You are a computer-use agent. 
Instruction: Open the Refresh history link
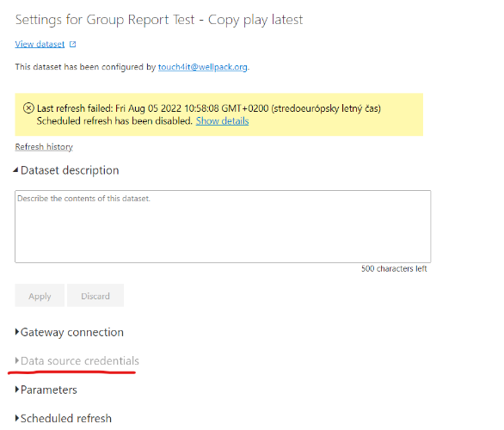click(44, 147)
